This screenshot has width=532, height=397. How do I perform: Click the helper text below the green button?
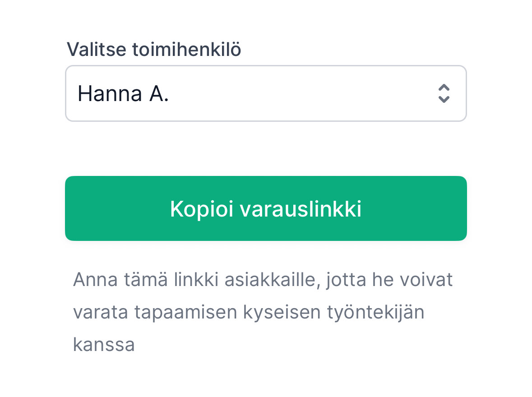(x=264, y=311)
